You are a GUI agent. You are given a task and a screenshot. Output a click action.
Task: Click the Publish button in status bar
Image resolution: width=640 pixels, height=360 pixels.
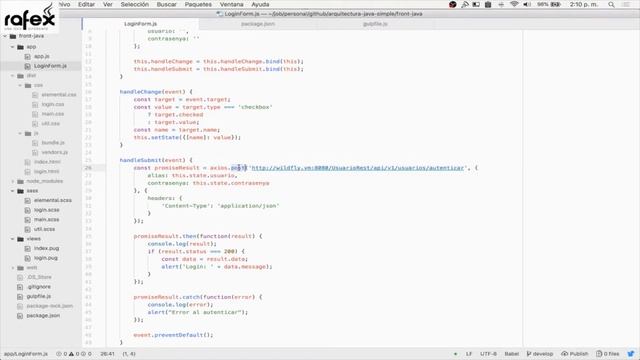point(575,354)
